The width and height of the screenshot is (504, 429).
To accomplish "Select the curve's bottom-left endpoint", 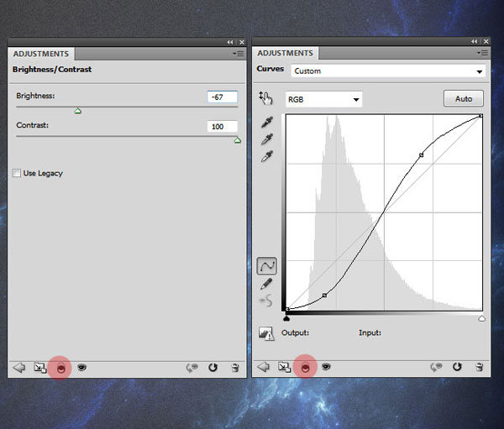I will (287, 309).
